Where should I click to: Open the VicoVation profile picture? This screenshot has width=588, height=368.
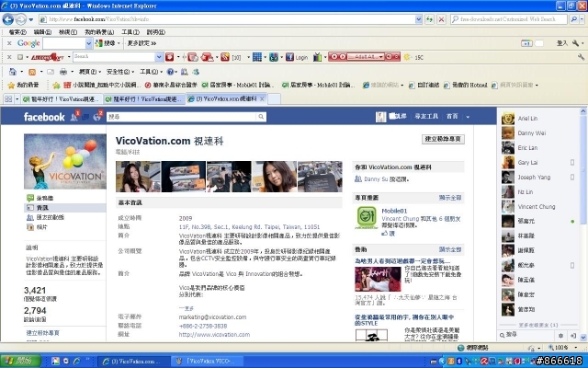click(x=65, y=162)
